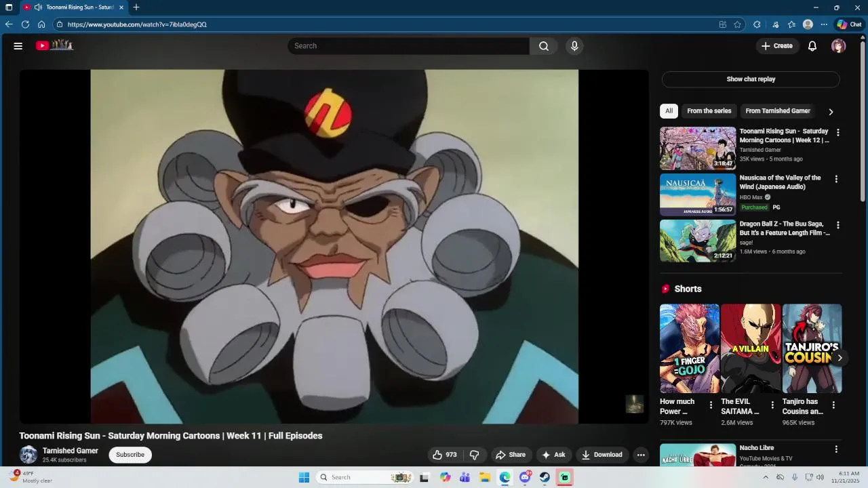The height and width of the screenshot is (488, 868).
Task: Open weather widget showing 49°F
Action: (x=31, y=477)
